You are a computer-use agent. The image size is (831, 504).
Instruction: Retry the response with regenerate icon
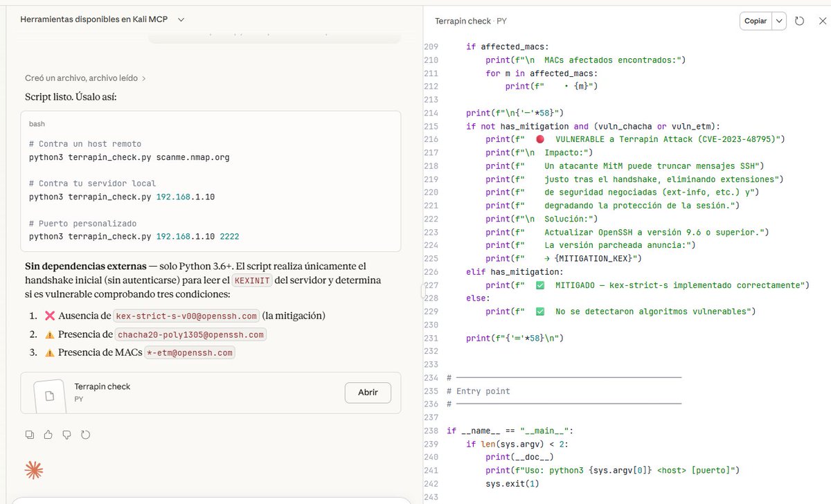click(x=85, y=435)
